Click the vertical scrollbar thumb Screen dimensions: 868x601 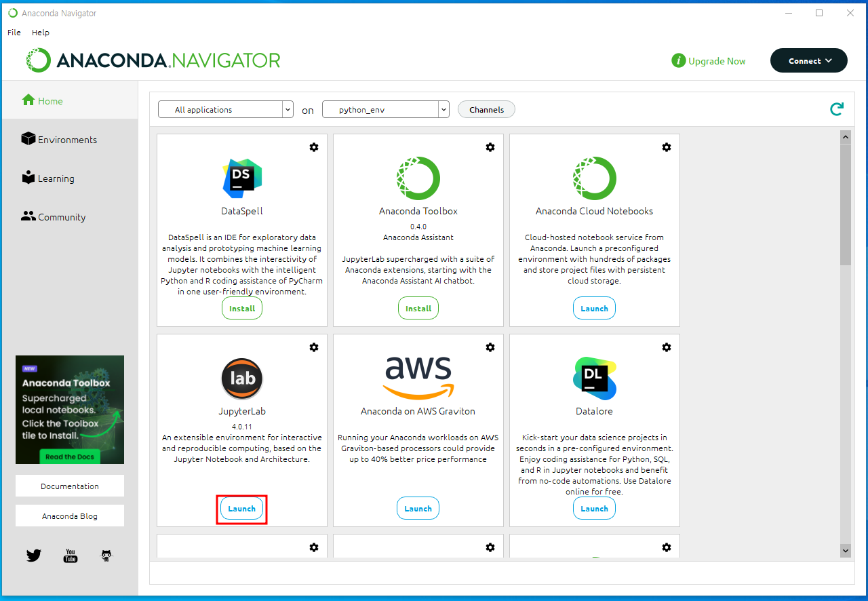[x=846, y=204]
